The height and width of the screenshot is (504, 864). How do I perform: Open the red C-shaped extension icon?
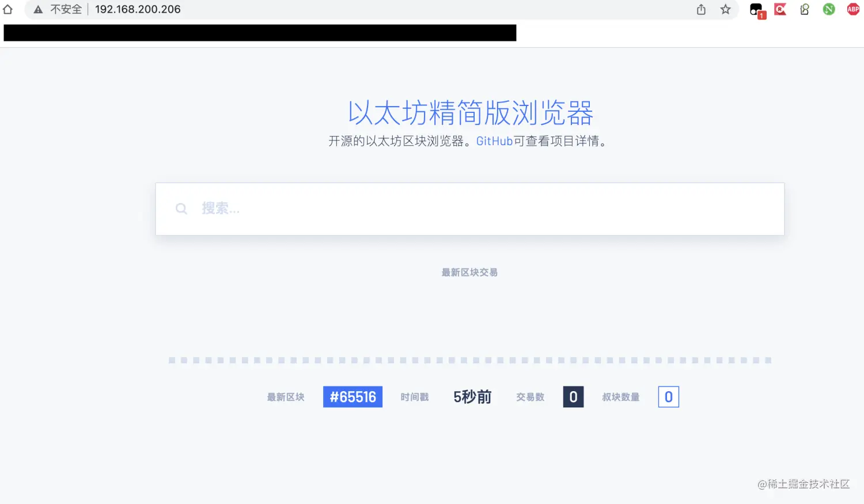point(780,9)
